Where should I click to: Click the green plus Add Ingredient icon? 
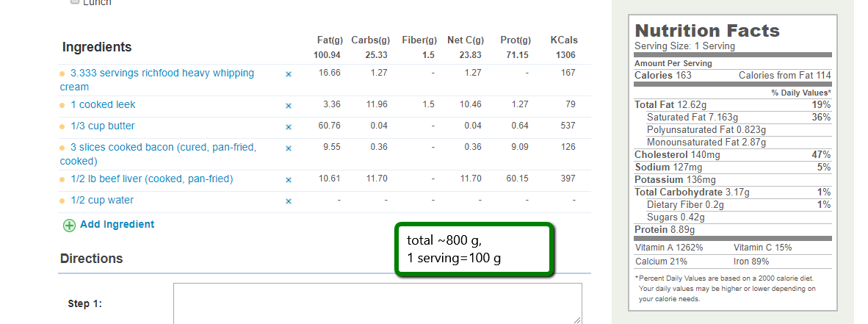(x=69, y=226)
